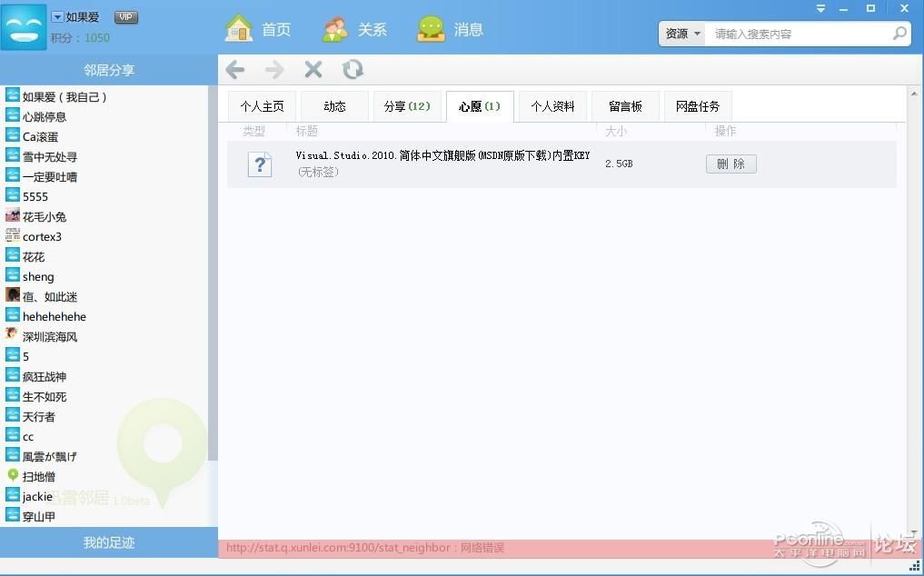
Task: Open the title bar menu dropdown arrow
Action: point(821,9)
